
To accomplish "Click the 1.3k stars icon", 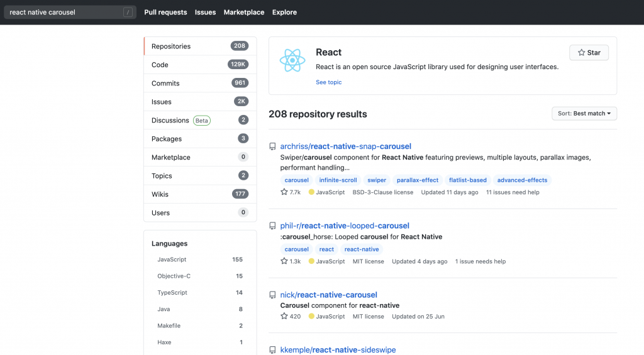I will click(x=284, y=261).
